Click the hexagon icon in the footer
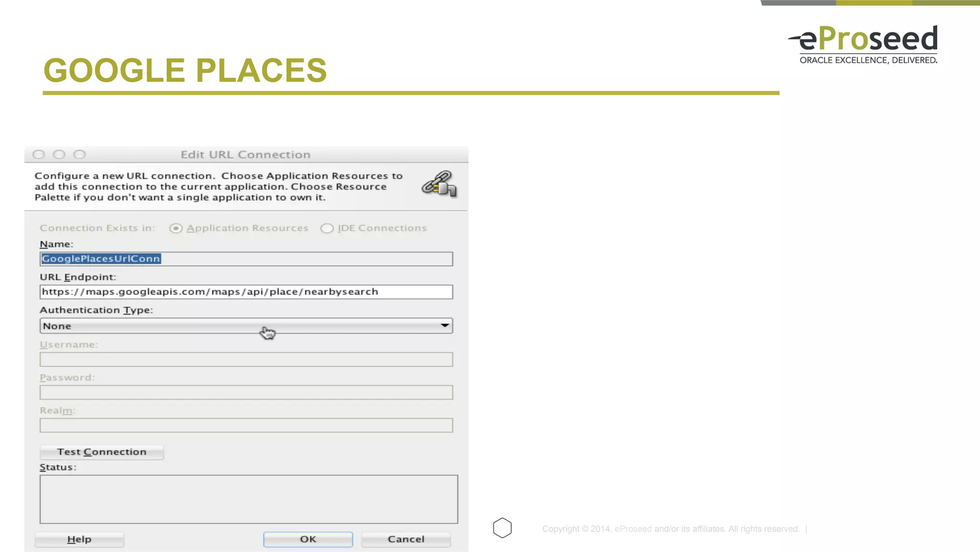This screenshot has height=552, width=980. pos(502,528)
